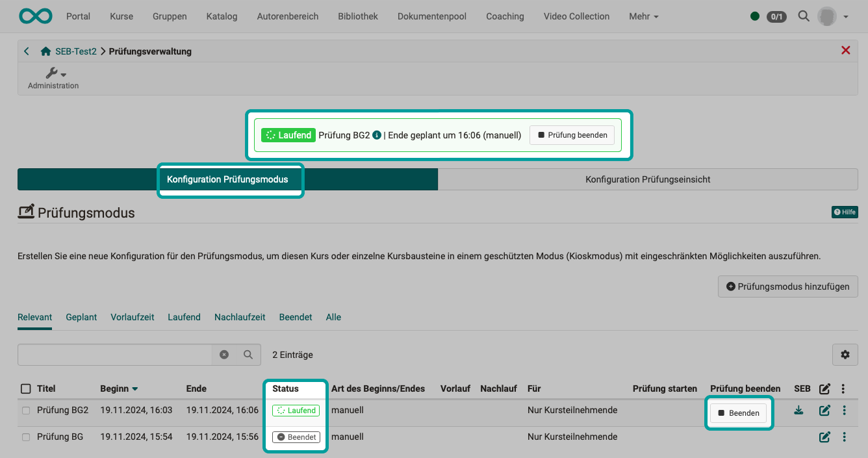Expand the Mehr dropdown menu
The image size is (868, 458).
[x=643, y=16]
